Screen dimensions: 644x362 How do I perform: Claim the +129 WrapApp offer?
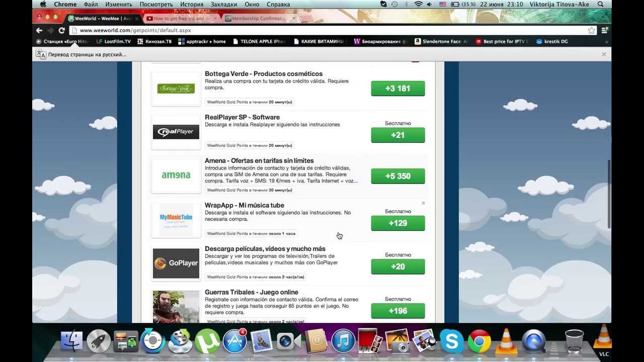tap(398, 223)
